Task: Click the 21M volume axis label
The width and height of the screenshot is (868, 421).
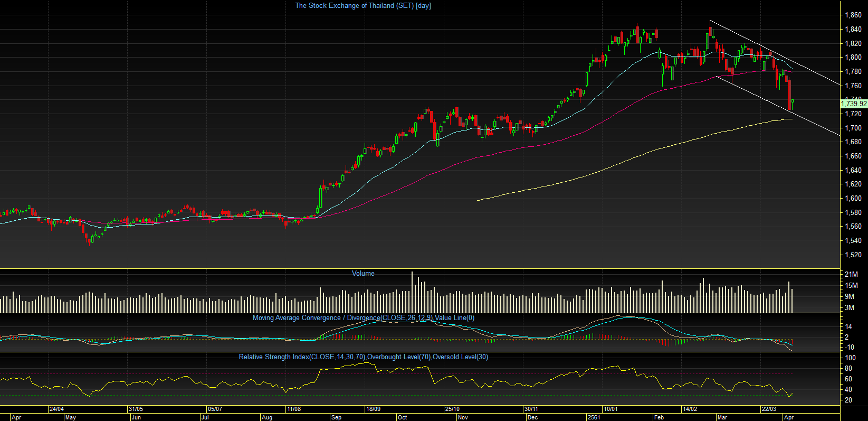Action: 851,274
